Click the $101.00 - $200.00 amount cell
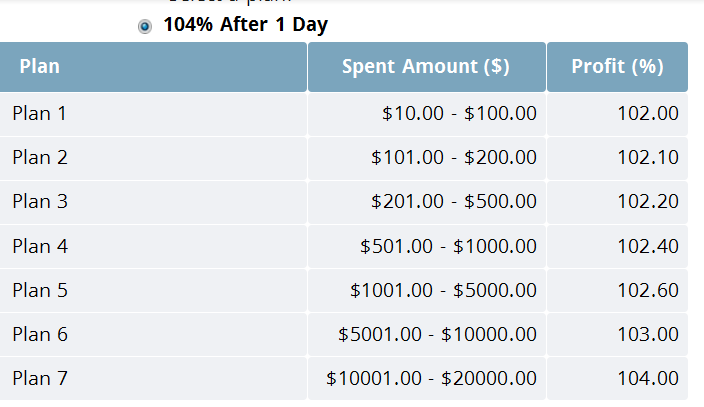704x407 pixels. pyautogui.click(x=454, y=157)
